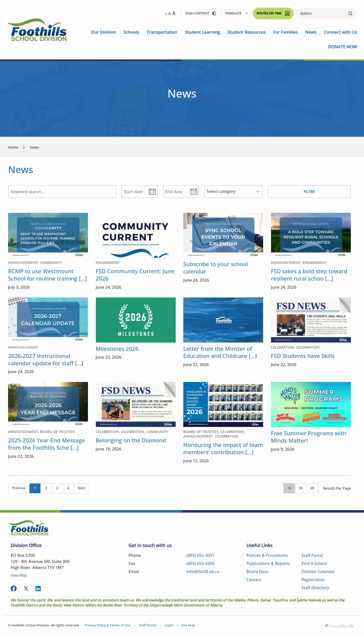
Task: Call phone number (403) 652-3001
Action: [200, 555]
